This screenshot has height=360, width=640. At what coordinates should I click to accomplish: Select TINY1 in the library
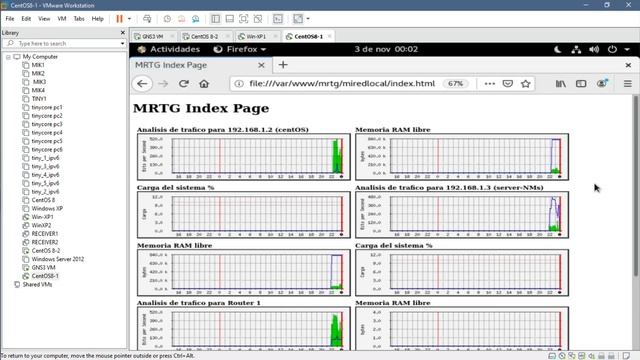coord(39,99)
